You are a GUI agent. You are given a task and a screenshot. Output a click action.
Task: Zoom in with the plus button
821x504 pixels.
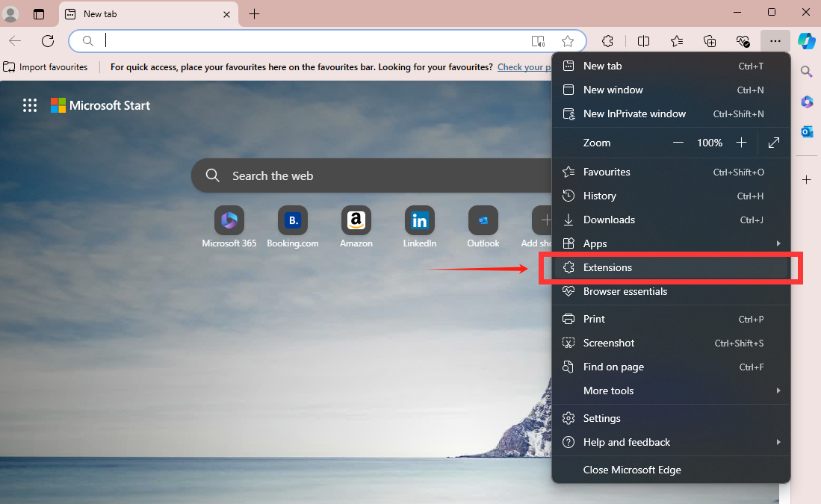pyautogui.click(x=741, y=143)
